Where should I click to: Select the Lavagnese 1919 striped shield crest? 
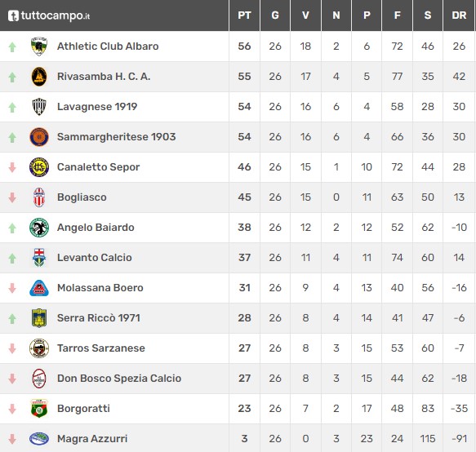[39, 107]
